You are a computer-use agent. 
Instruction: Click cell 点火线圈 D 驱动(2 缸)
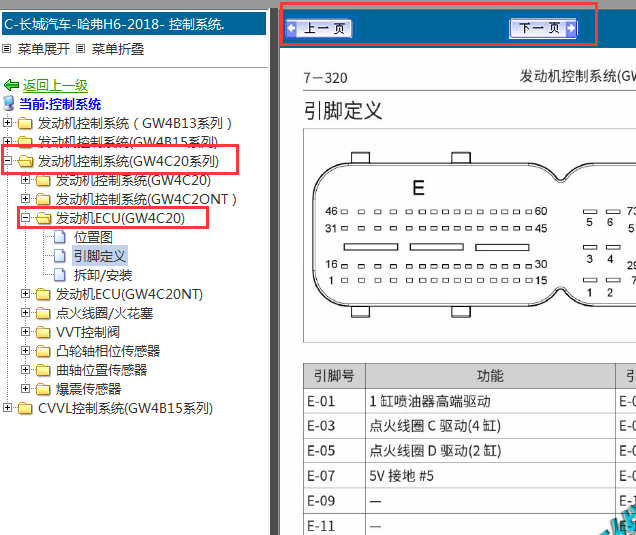490,451
